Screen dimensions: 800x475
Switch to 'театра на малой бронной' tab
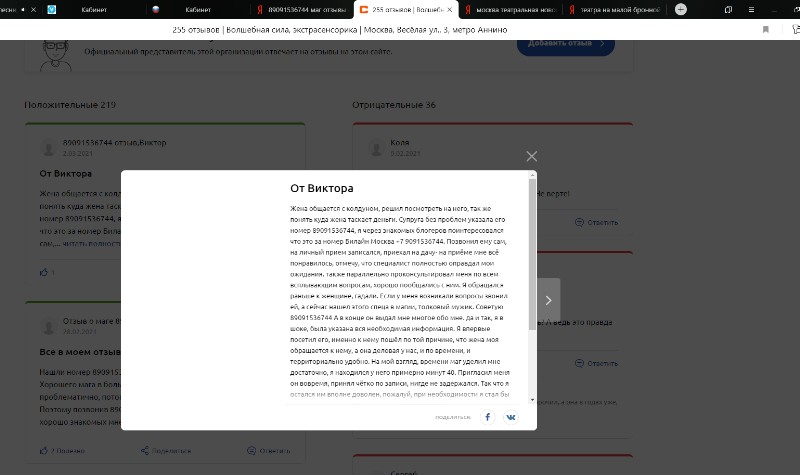(615, 10)
